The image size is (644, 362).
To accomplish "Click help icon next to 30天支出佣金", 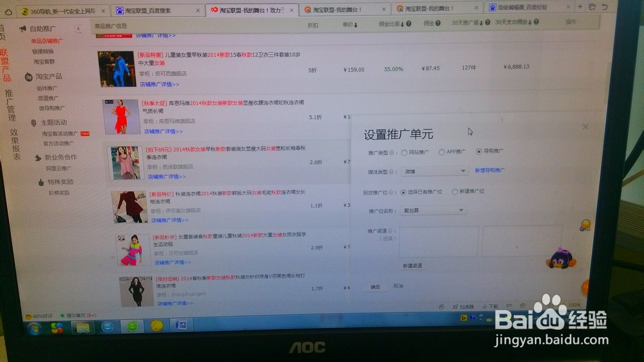I will pos(536,22).
